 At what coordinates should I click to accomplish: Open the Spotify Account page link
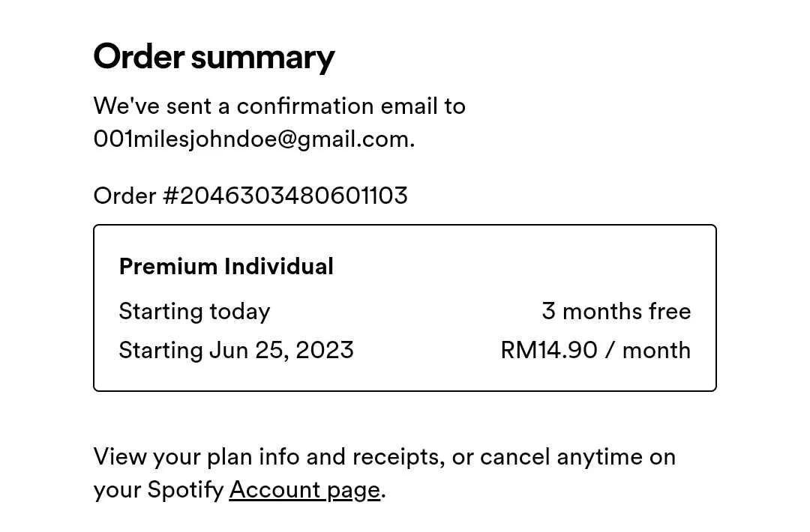[304, 490]
